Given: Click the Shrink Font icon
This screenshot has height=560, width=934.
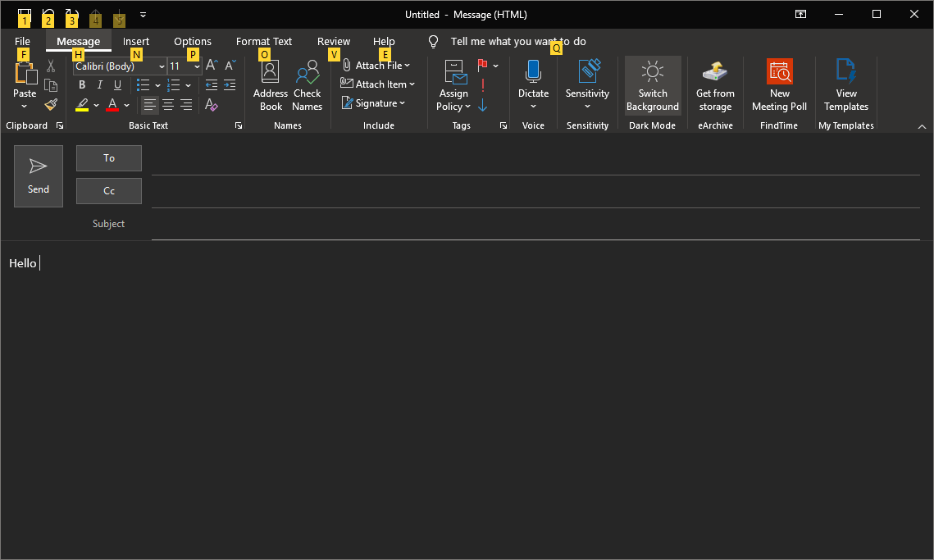Looking at the screenshot, I should click(x=230, y=66).
